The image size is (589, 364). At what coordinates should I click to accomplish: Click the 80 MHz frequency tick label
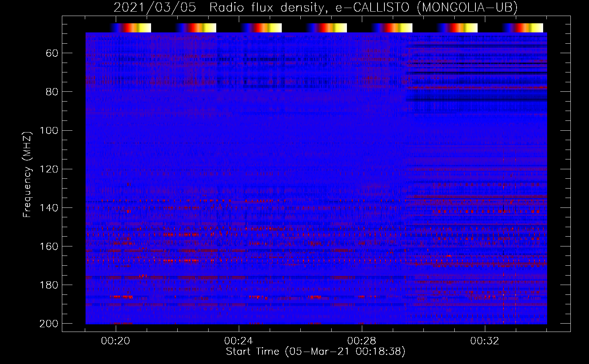pyautogui.click(x=52, y=92)
